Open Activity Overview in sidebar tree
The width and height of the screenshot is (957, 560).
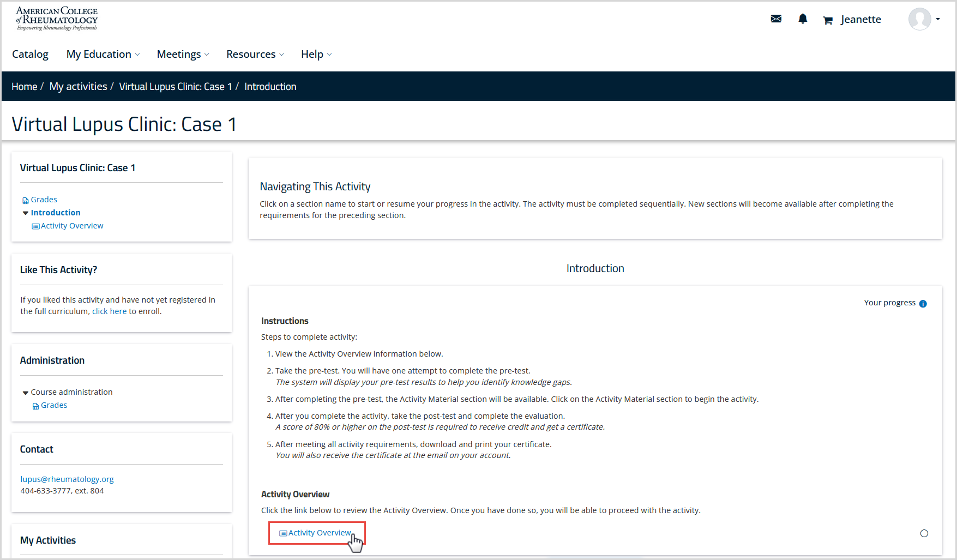[72, 226]
